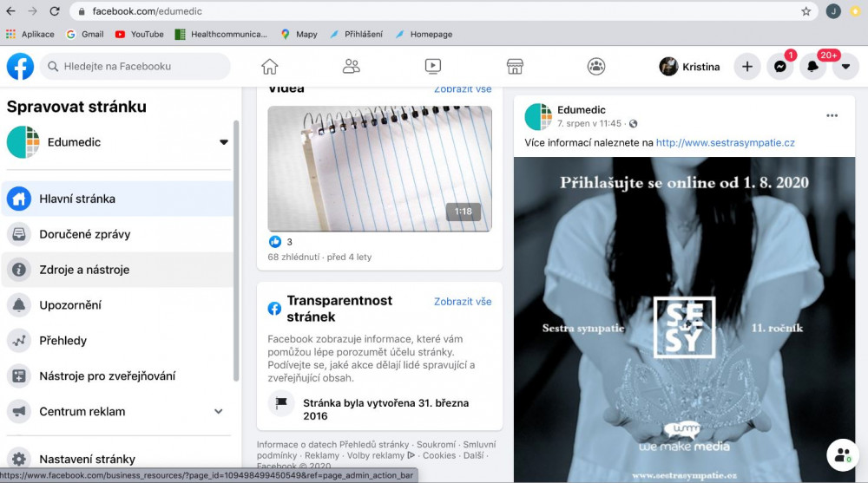Image resolution: width=868 pixels, height=483 pixels.
Task: Click the Hledejte na Facebooku search field
Action: 139,67
